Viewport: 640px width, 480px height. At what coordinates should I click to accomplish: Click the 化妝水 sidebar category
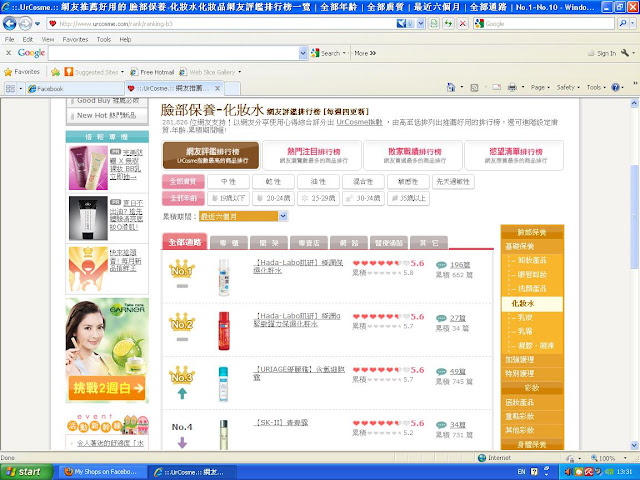click(x=532, y=304)
